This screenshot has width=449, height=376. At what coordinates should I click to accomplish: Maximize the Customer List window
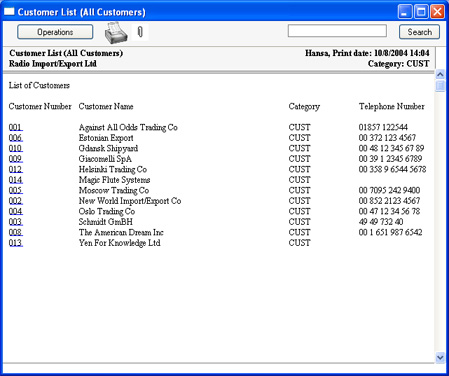click(x=421, y=12)
